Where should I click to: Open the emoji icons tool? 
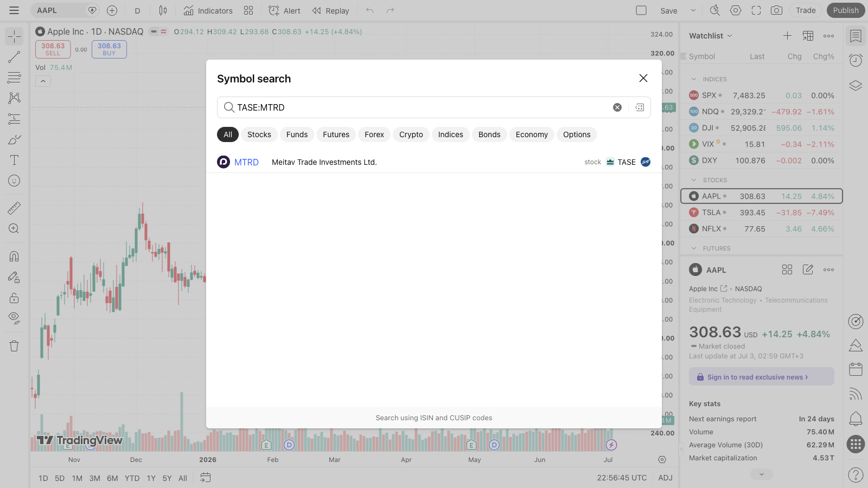pos(14,181)
